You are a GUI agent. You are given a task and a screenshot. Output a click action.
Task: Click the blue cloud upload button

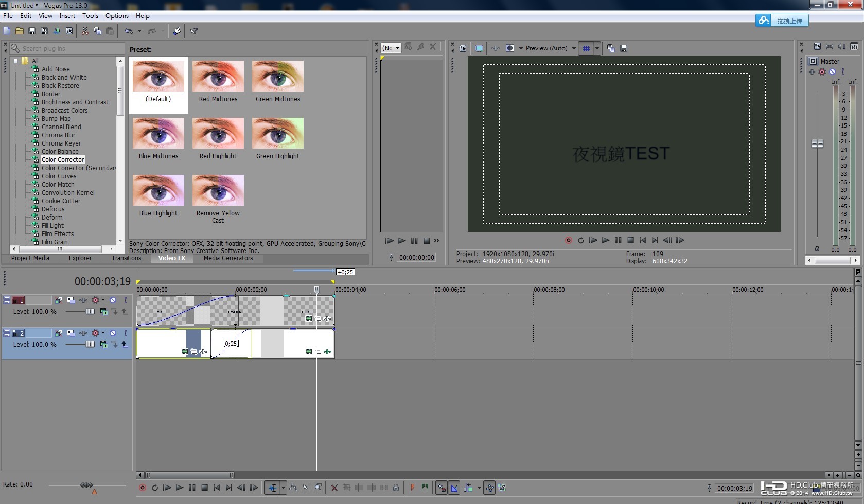click(782, 21)
